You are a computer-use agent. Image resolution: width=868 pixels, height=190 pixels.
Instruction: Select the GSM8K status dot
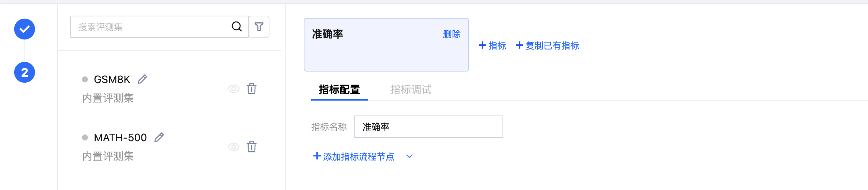click(85, 79)
